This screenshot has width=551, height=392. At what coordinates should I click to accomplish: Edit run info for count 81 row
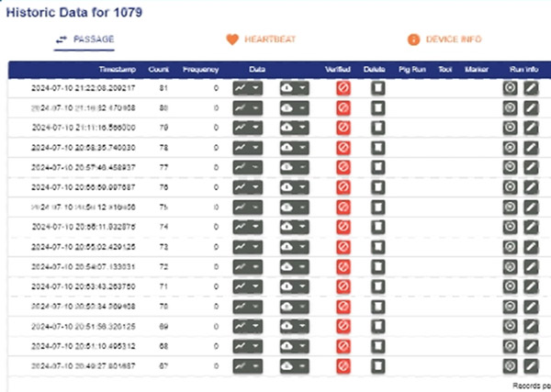[x=531, y=88]
